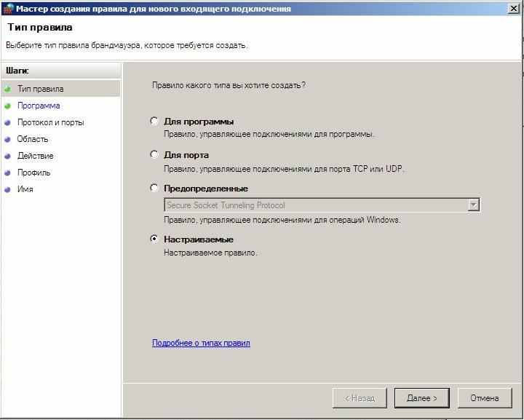Expand the Secure Socket Tunneling Protocol dropdown
This screenshot has height=420, width=524.
pyautogui.click(x=473, y=205)
